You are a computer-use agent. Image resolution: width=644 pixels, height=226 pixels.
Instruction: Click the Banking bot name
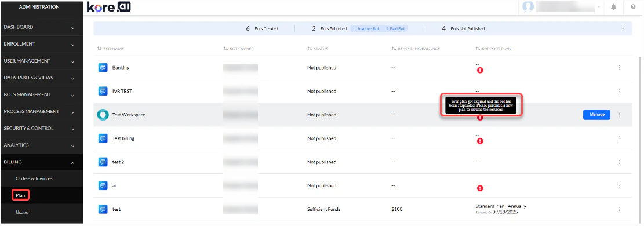(x=121, y=67)
